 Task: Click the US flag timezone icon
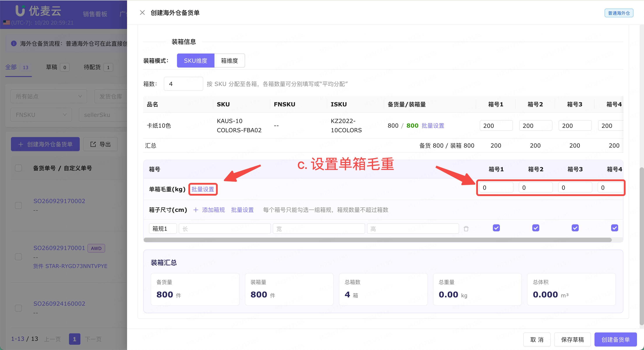tap(7, 23)
